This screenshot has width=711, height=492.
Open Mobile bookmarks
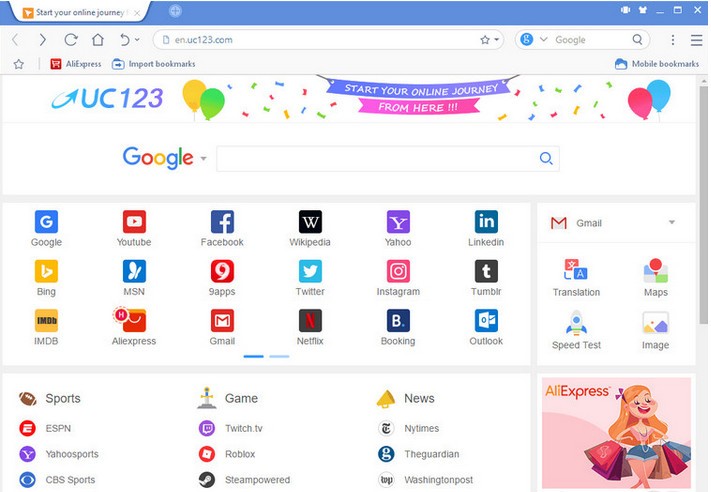pyautogui.click(x=657, y=64)
